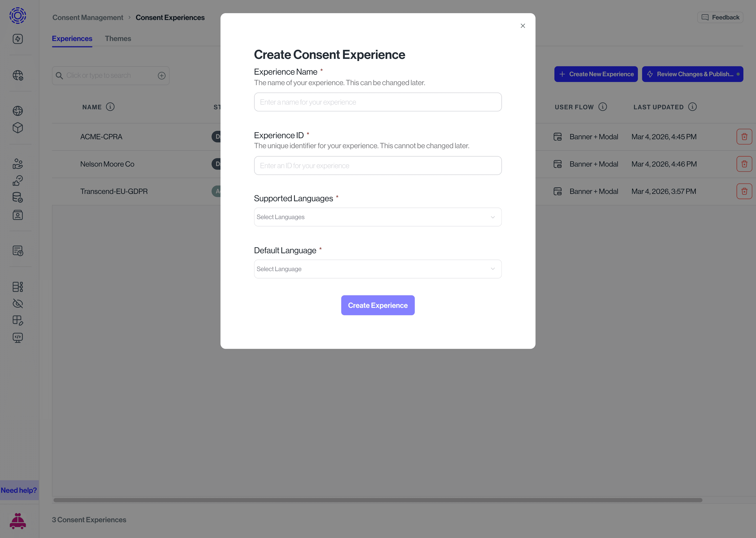Click the experience name input field
Viewport: 756px width, 538px height.
tap(378, 102)
